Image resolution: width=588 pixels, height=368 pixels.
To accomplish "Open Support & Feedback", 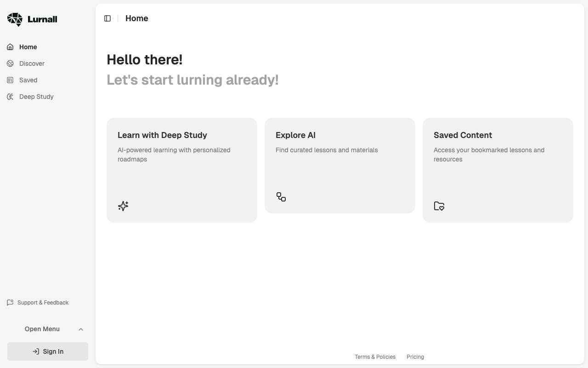I will pyautogui.click(x=43, y=303).
